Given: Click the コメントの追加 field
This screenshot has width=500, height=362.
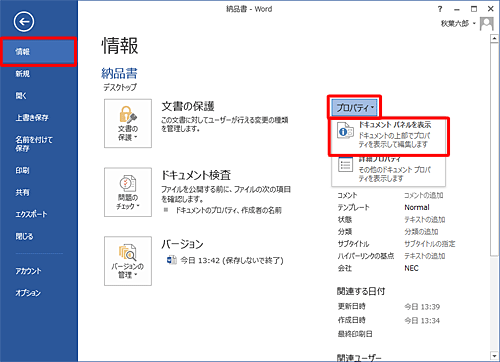Looking at the screenshot, I should click(x=424, y=195).
